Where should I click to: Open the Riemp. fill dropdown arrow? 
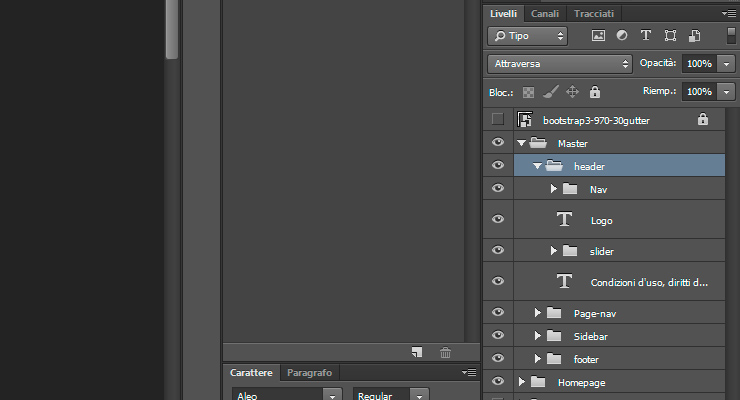coord(726,92)
